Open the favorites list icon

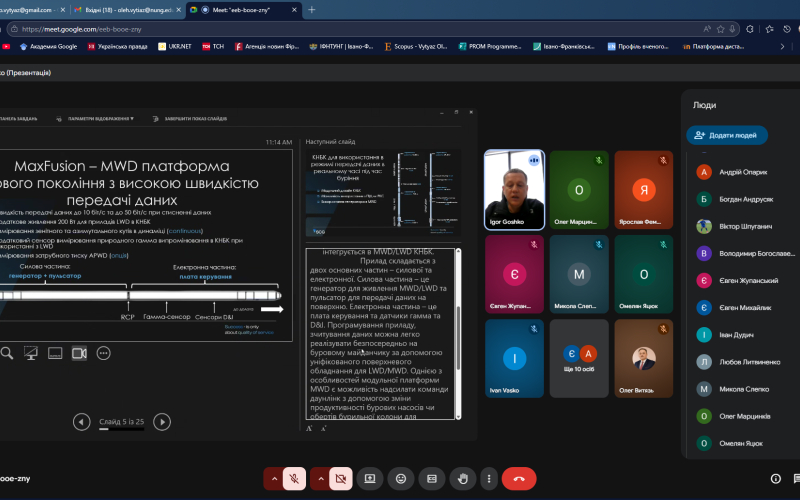click(769, 29)
